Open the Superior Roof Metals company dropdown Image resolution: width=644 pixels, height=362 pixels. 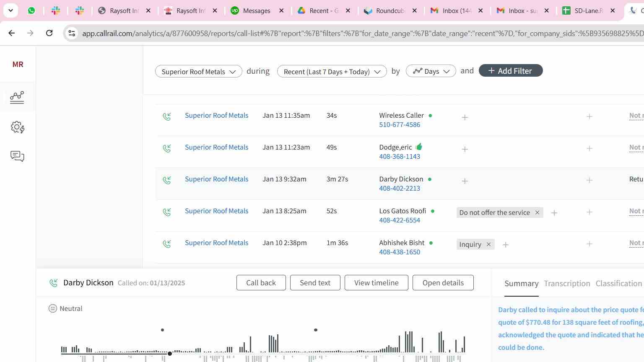point(198,71)
